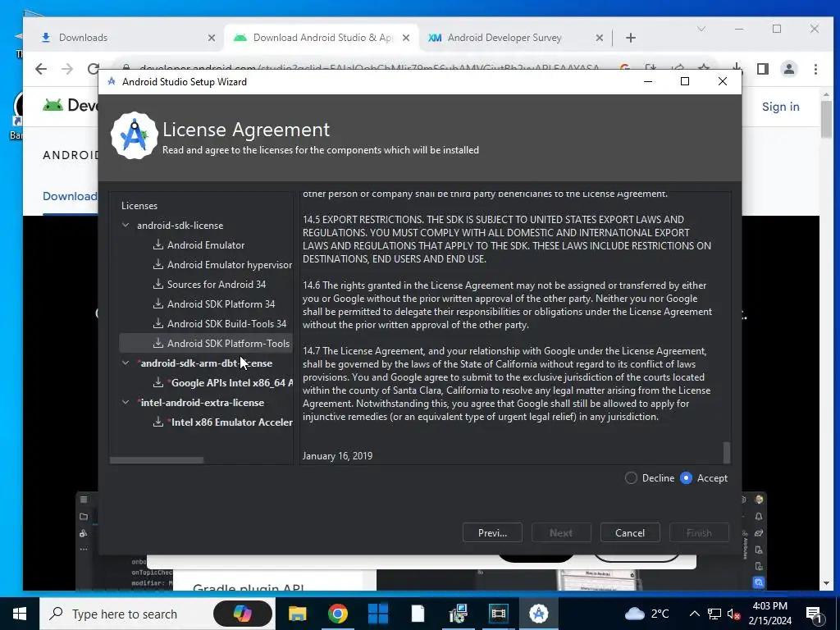The height and width of the screenshot is (630, 840).
Task: Open the weather widget showing 2°C
Action: point(646,614)
